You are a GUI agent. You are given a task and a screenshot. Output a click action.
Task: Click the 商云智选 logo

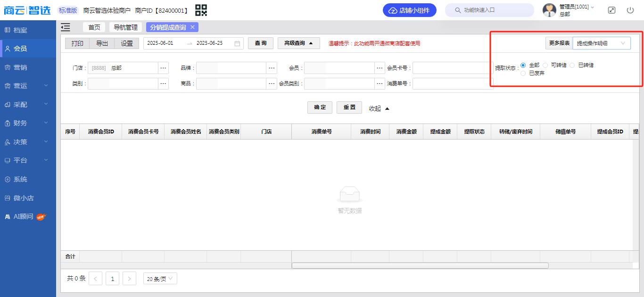tap(27, 10)
